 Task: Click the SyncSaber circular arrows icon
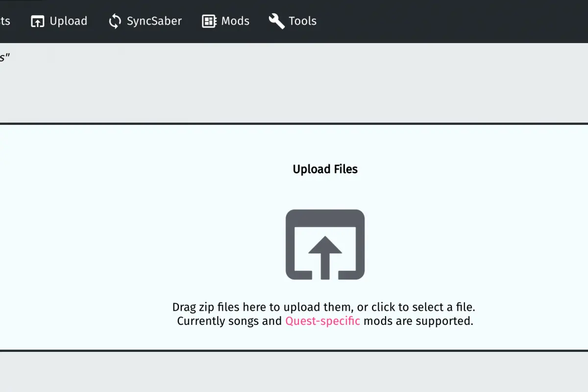point(115,21)
